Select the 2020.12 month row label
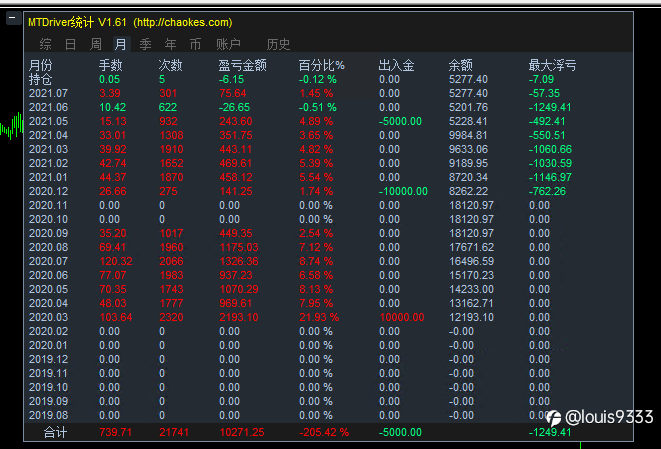This screenshot has height=449, width=661. [48, 191]
